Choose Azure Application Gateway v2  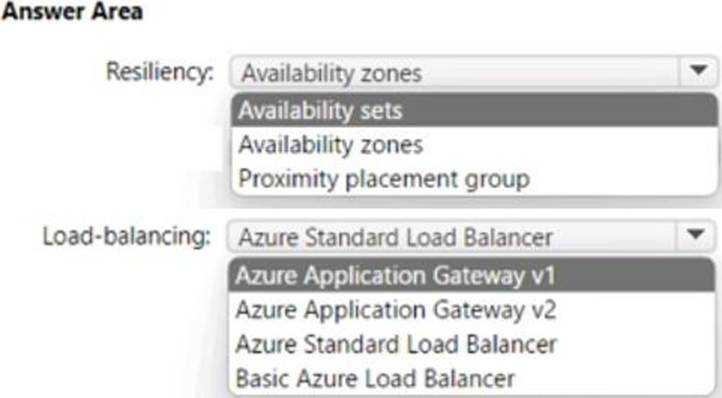471,310
